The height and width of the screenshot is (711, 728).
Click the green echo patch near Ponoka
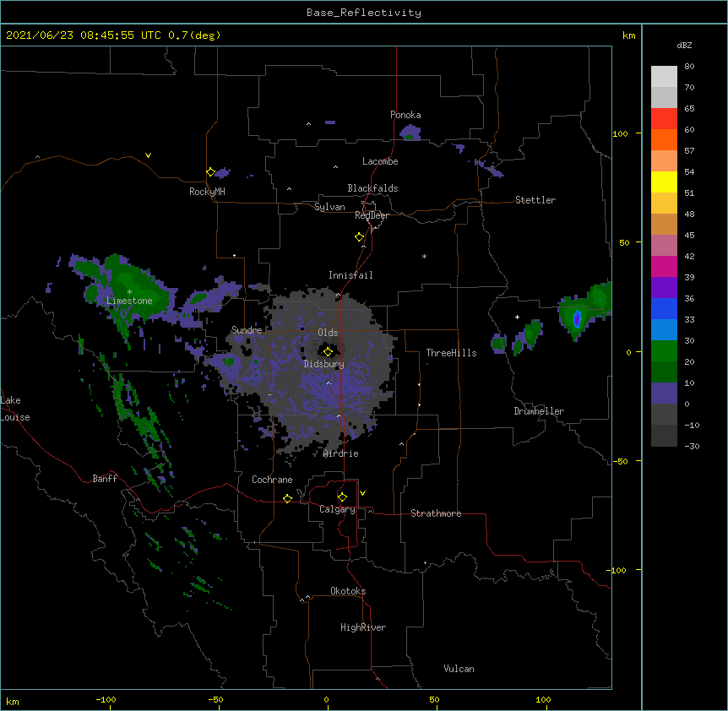tap(409, 137)
